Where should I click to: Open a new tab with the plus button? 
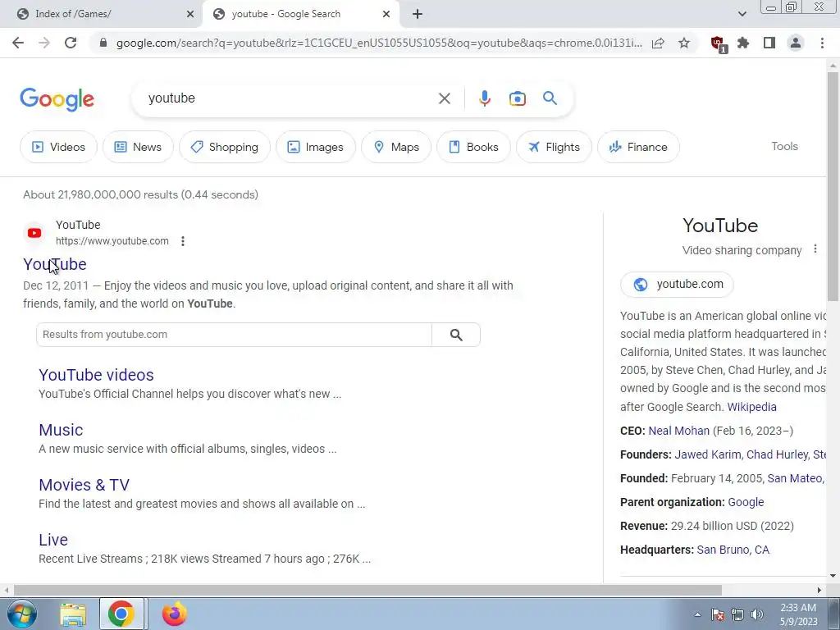pyautogui.click(x=418, y=15)
